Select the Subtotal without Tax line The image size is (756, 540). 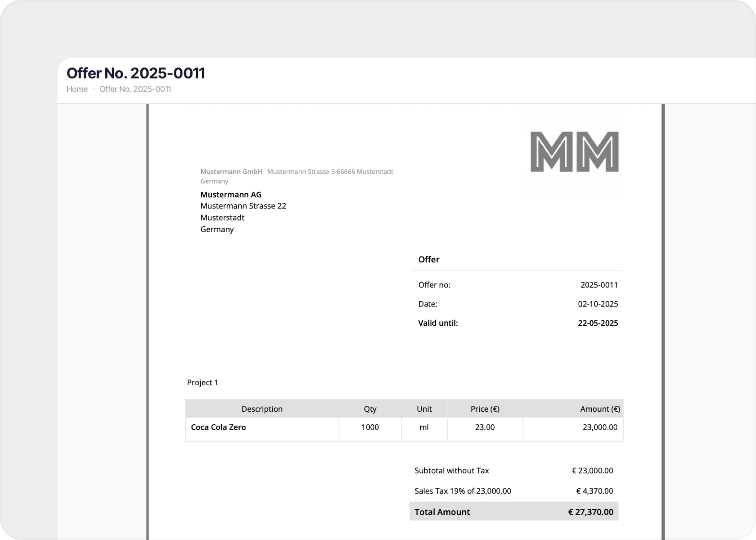(x=514, y=471)
